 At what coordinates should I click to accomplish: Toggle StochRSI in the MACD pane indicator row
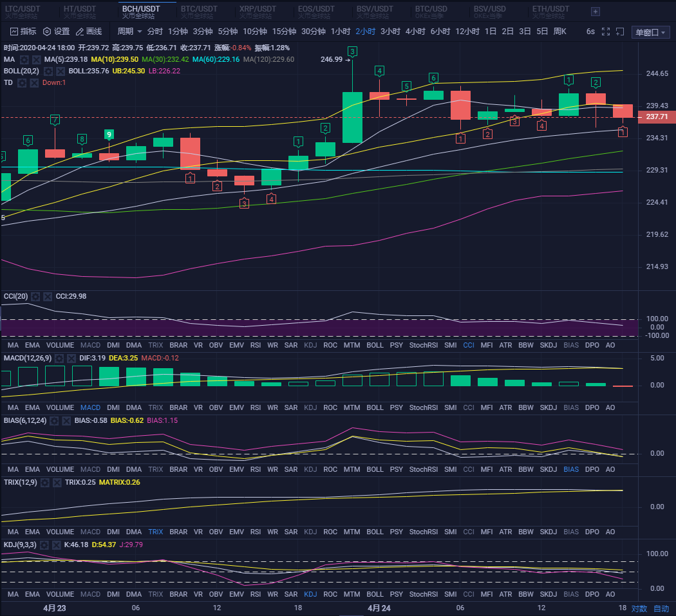424,408
